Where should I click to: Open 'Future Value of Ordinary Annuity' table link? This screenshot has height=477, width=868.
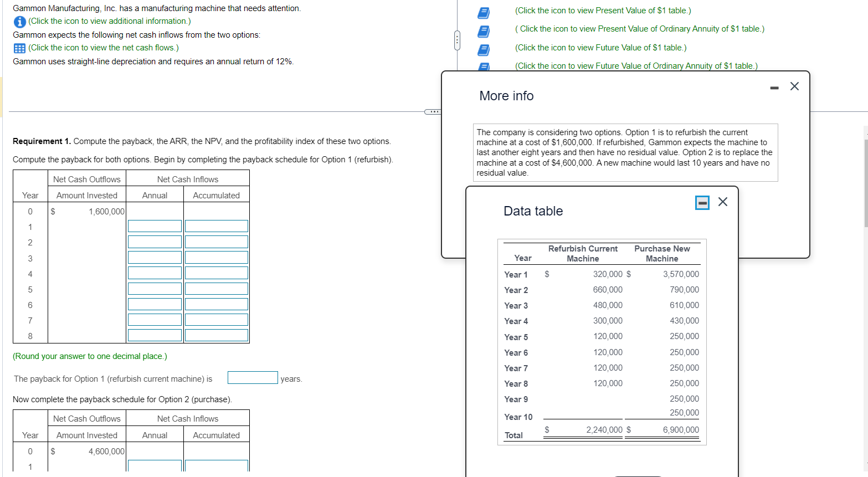[636, 66]
